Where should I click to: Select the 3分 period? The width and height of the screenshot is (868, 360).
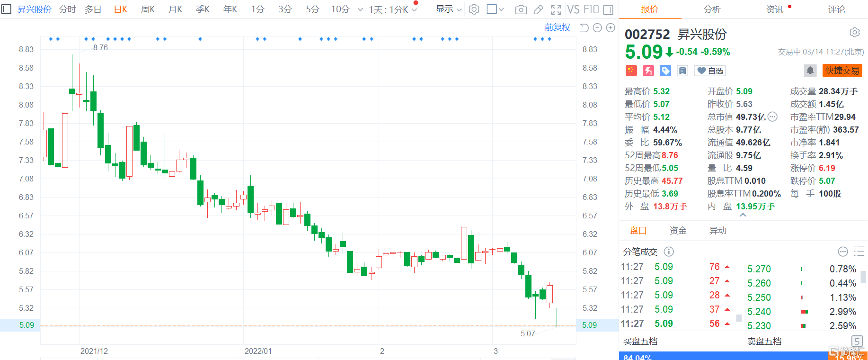pyautogui.click(x=285, y=9)
